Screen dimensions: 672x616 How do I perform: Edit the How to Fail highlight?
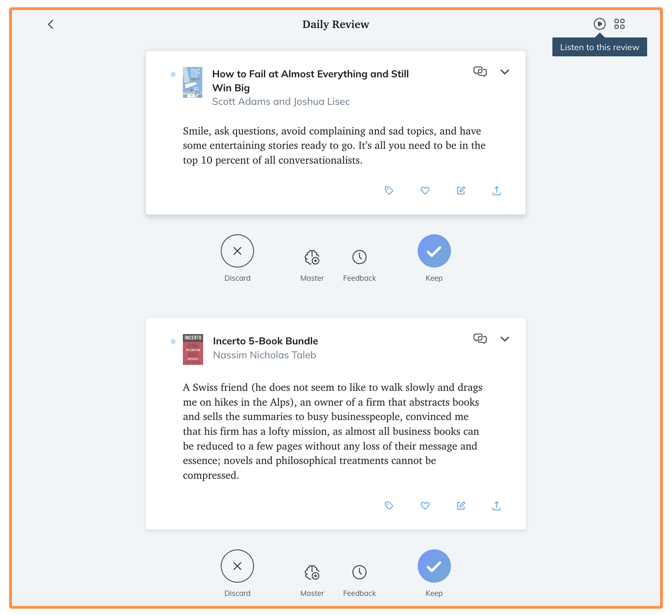(x=461, y=191)
